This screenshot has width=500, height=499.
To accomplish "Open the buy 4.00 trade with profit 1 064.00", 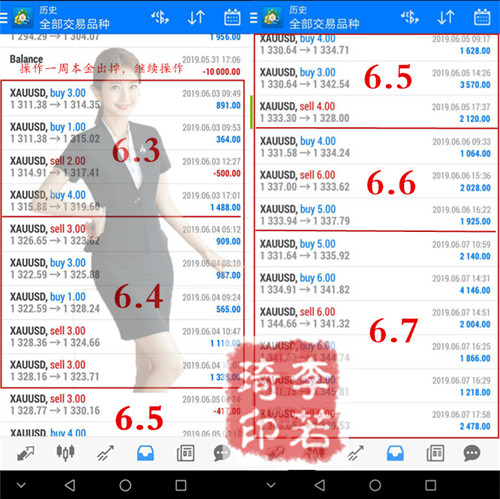I will coord(376,147).
